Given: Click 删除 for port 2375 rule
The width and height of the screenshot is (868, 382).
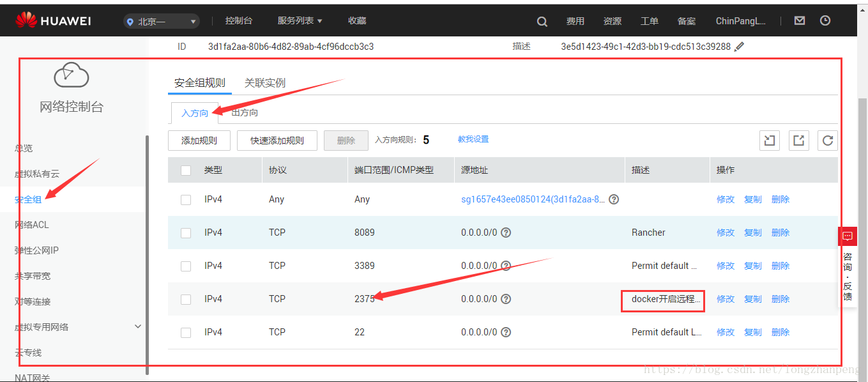Looking at the screenshot, I should 780,299.
